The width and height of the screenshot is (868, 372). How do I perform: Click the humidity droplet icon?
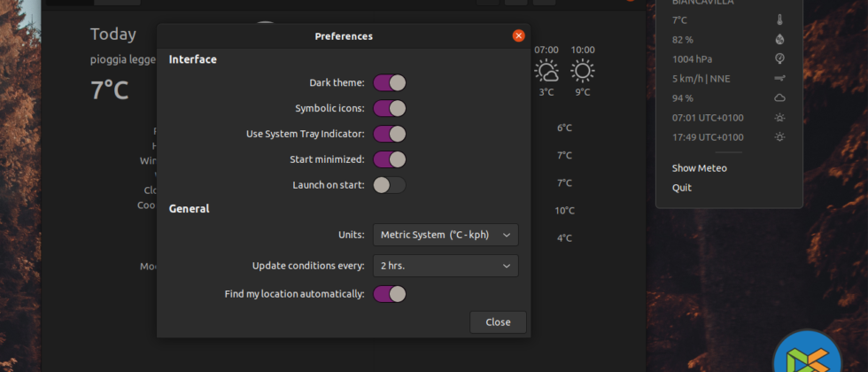click(779, 39)
